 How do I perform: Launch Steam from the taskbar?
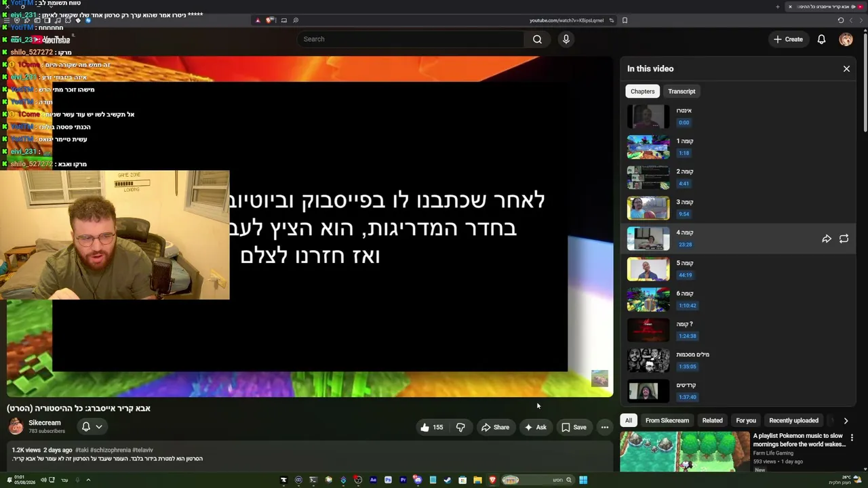tap(448, 481)
